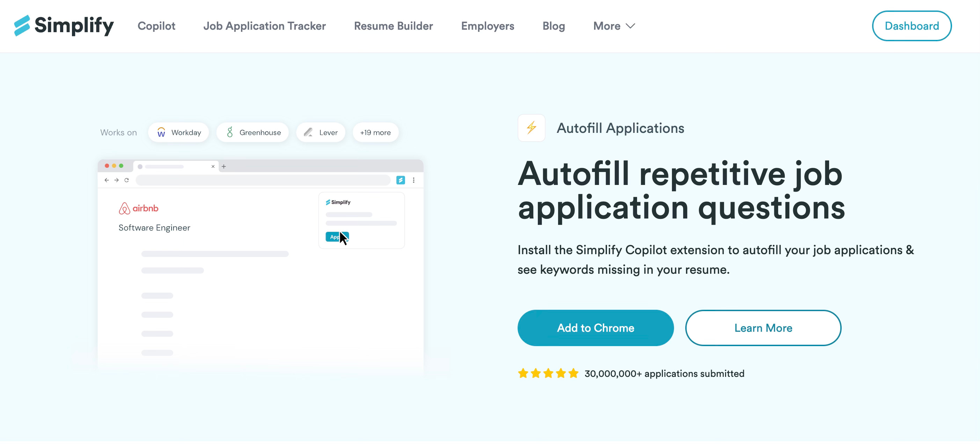Screen dimensions: 980x444
Task: Click the Learn More button
Action: pyautogui.click(x=763, y=328)
